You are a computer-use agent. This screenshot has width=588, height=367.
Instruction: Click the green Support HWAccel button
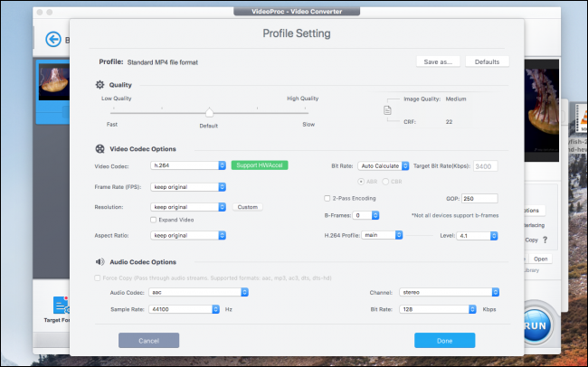click(x=260, y=165)
